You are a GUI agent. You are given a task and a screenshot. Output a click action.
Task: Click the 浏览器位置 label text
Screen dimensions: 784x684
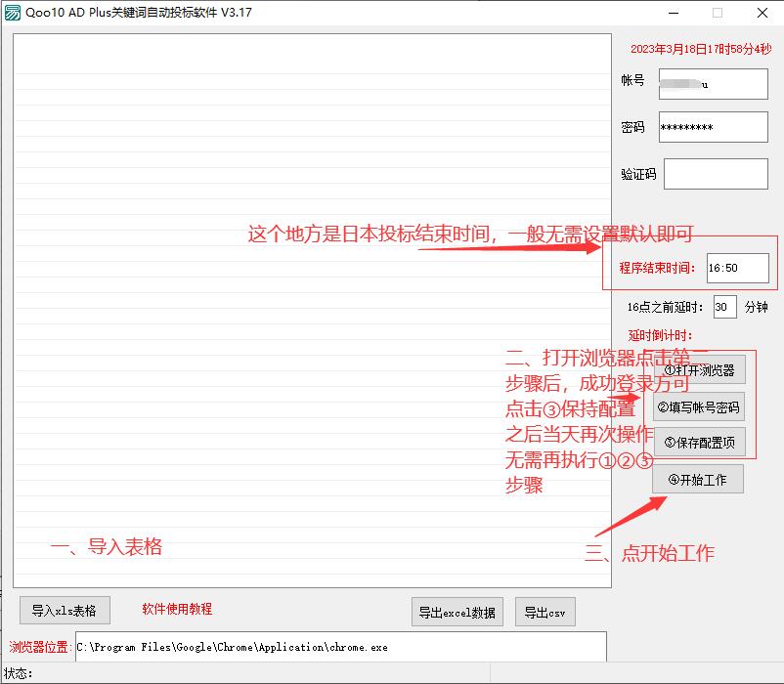(38, 647)
